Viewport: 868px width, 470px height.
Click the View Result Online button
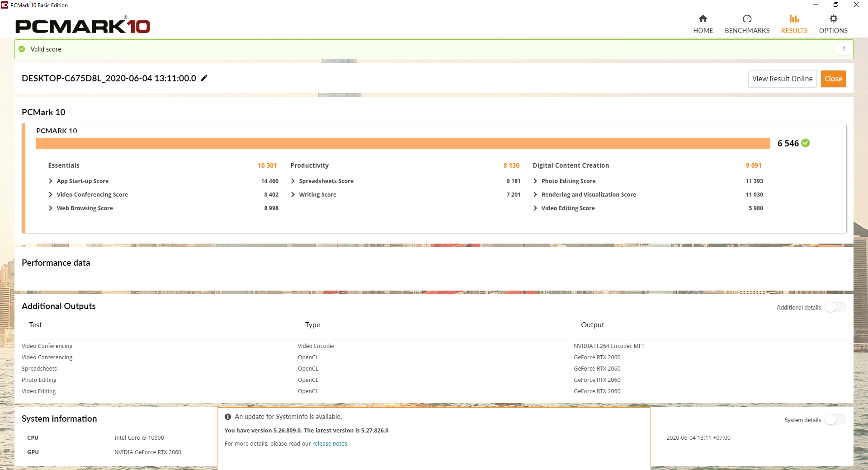point(782,79)
